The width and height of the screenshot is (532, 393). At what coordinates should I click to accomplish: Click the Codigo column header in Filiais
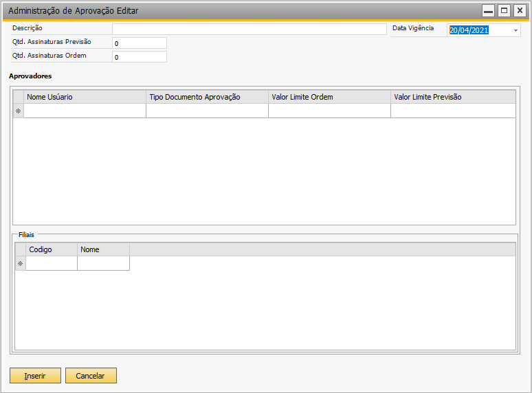tap(52, 249)
